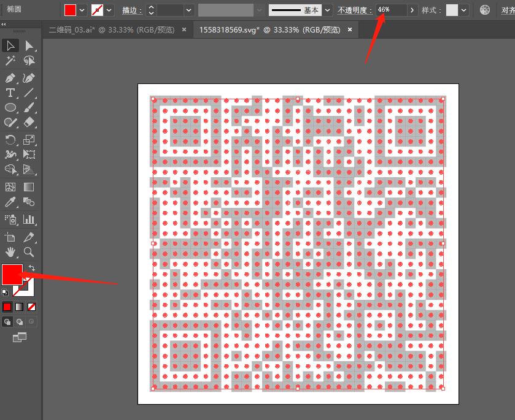Viewport: 515px width, 420px height.
Task: Close the 1558318569.svg tab
Action: [x=350, y=29]
